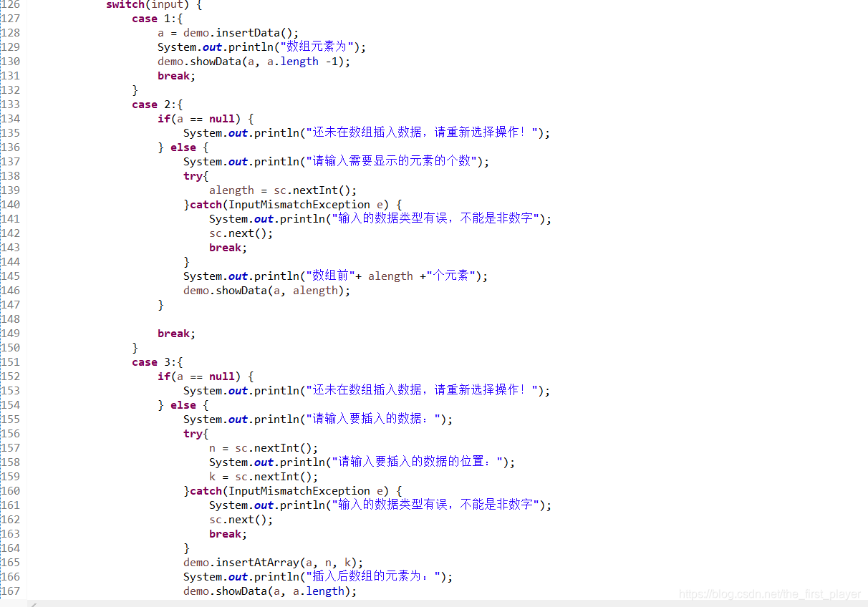
Task: Click line number 148 of the blank line
Action: click(x=11, y=319)
